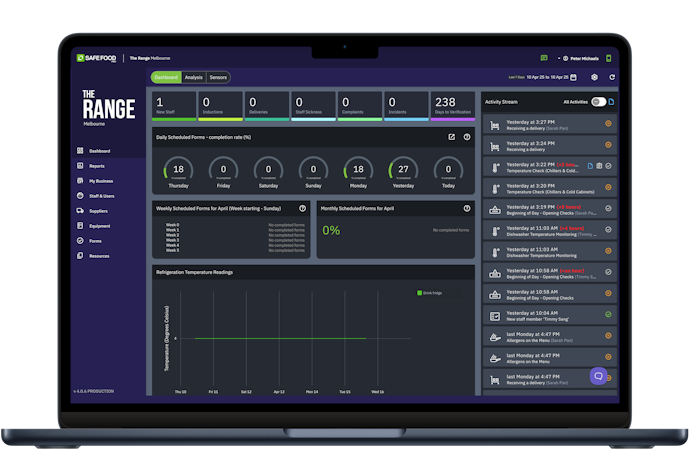Click status icon on Yesterday 3:27 PM delivery
The width and height of the screenshot is (690, 450).
[608, 124]
